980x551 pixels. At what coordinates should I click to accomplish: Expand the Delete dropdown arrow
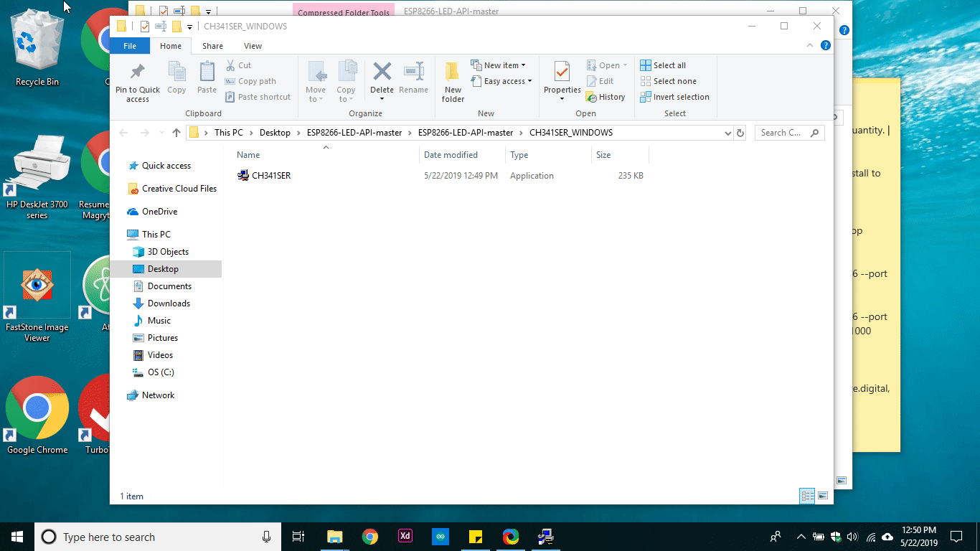pos(382,98)
